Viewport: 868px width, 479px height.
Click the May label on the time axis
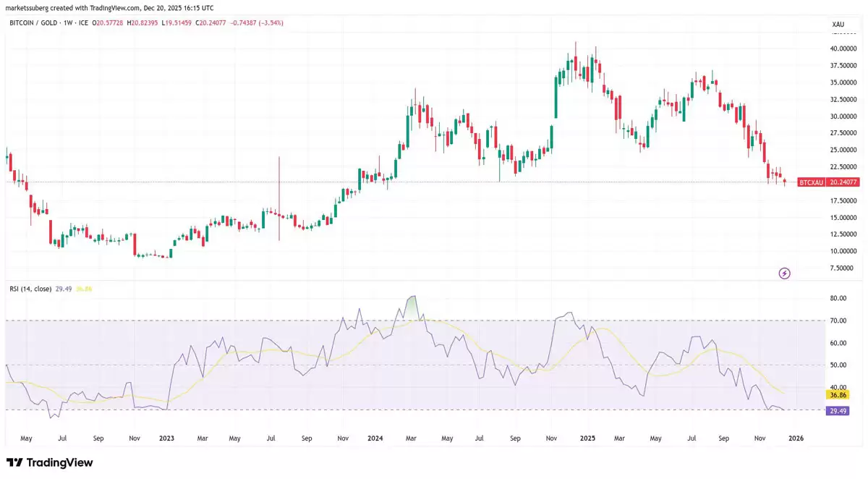tap(26, 438)
